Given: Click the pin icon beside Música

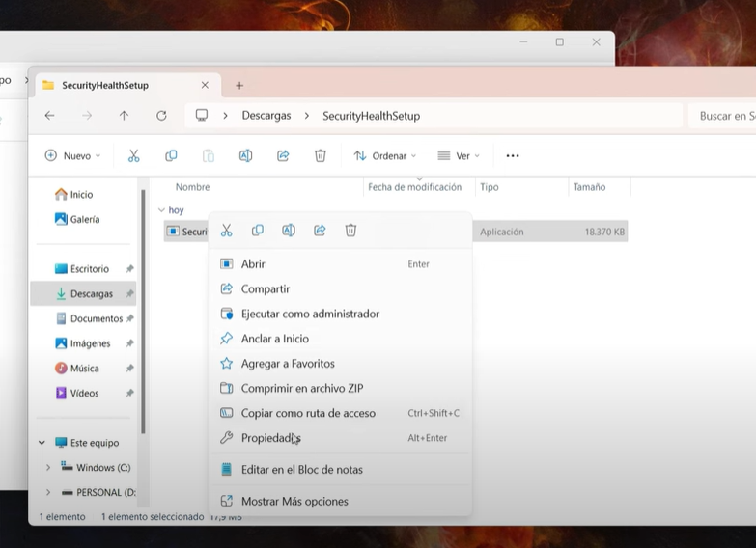Looking at the screenshot, I should point(129,369).
